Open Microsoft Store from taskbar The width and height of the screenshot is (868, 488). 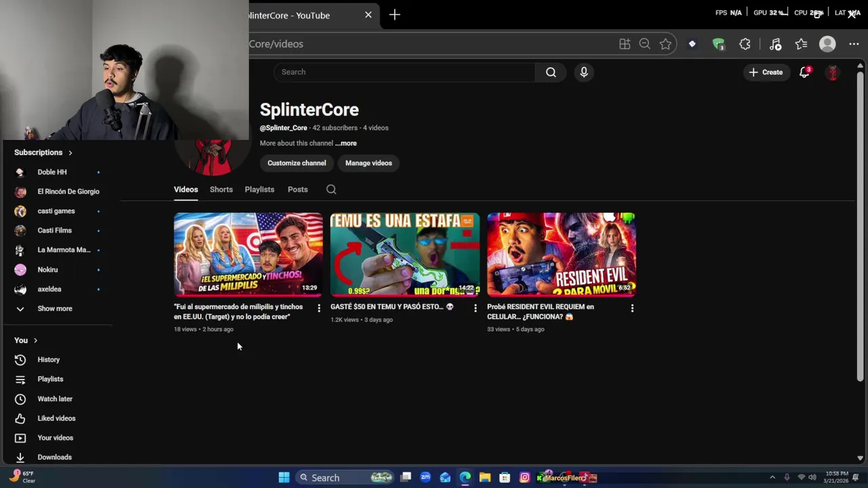(x=505, y=478)
